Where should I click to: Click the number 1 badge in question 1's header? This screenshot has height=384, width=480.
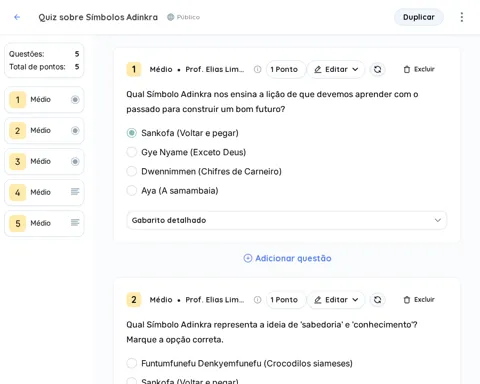[x=134, y=69]
